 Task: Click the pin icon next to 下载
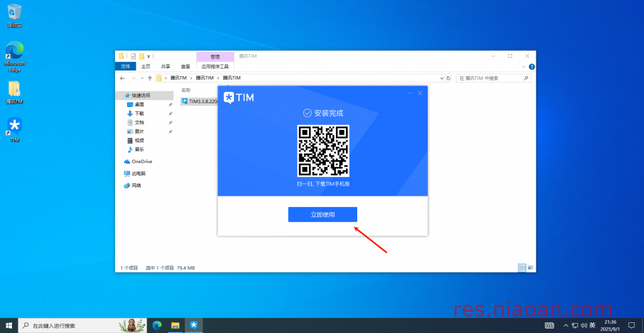click(x=170, y=113)
